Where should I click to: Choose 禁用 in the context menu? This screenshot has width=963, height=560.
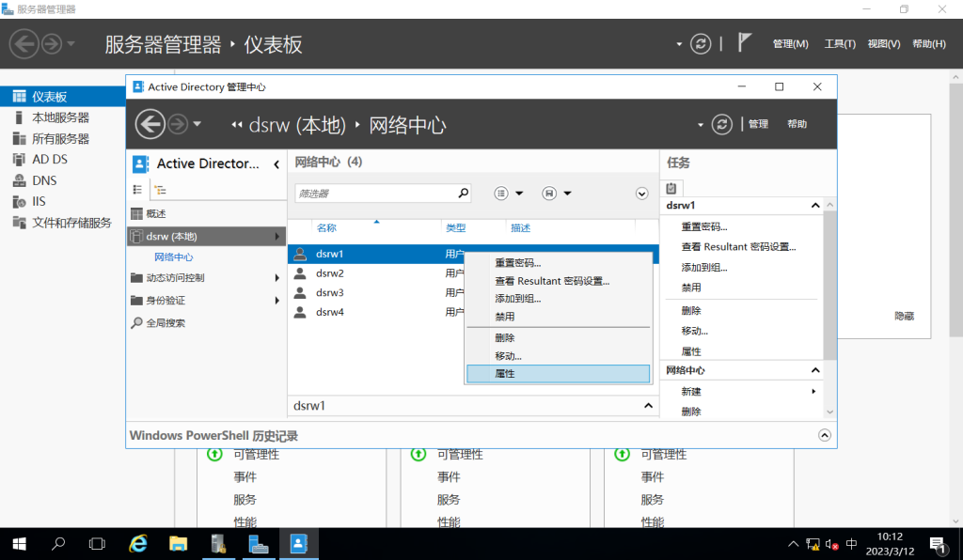click(559, 317)
